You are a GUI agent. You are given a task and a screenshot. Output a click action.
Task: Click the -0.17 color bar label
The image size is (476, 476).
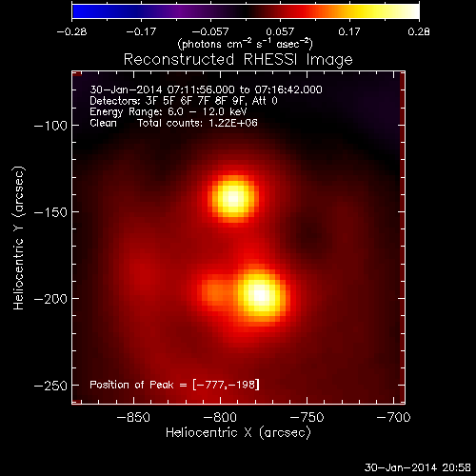[x=141, y=31]
